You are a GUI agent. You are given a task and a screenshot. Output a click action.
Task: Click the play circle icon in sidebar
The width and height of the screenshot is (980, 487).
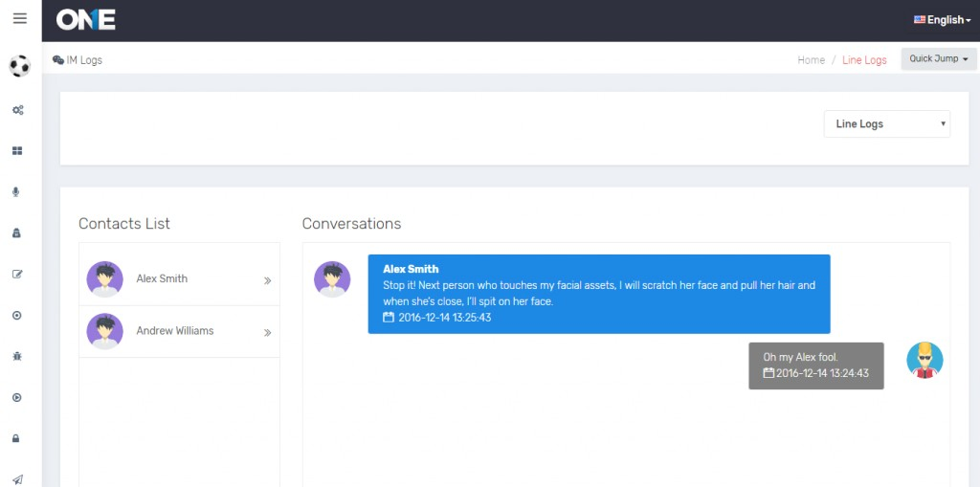pos(16,397)
